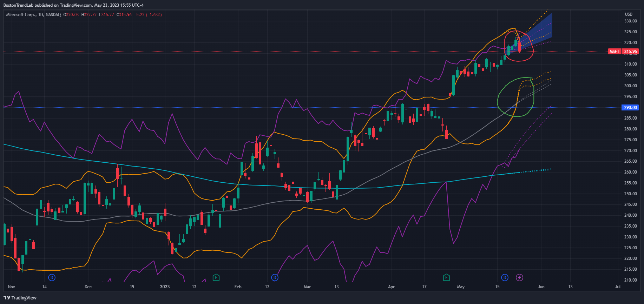Click 325.00 on the price axis

click(630, 32)
